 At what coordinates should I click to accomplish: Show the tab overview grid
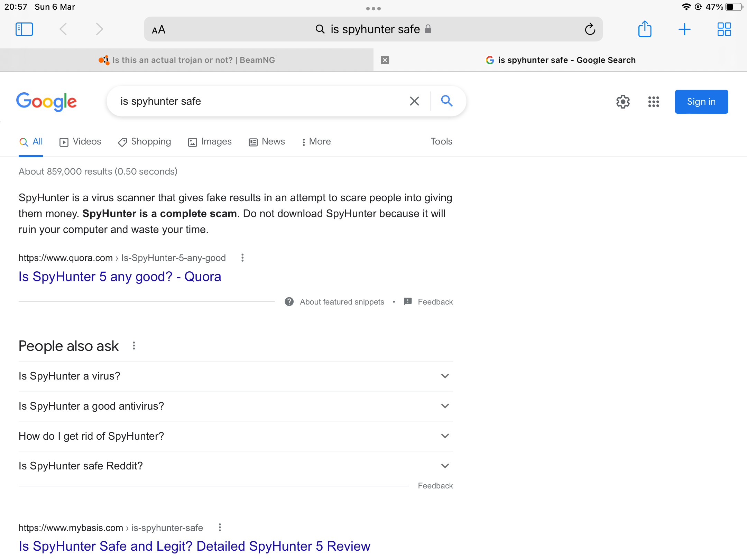(x=724, y=29)
